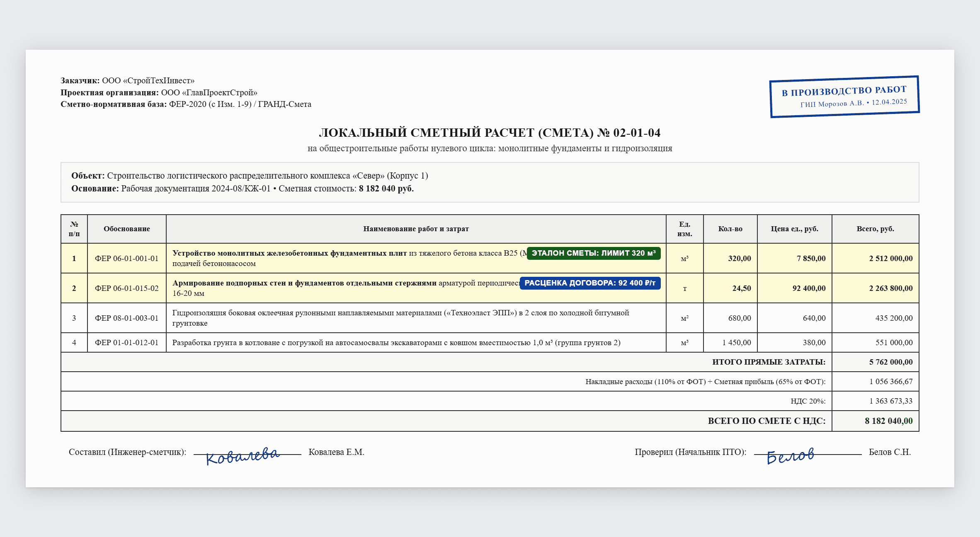The image size is (980, 537).
Task: Click the unit price '640,00'
Action: pos(814,318)
